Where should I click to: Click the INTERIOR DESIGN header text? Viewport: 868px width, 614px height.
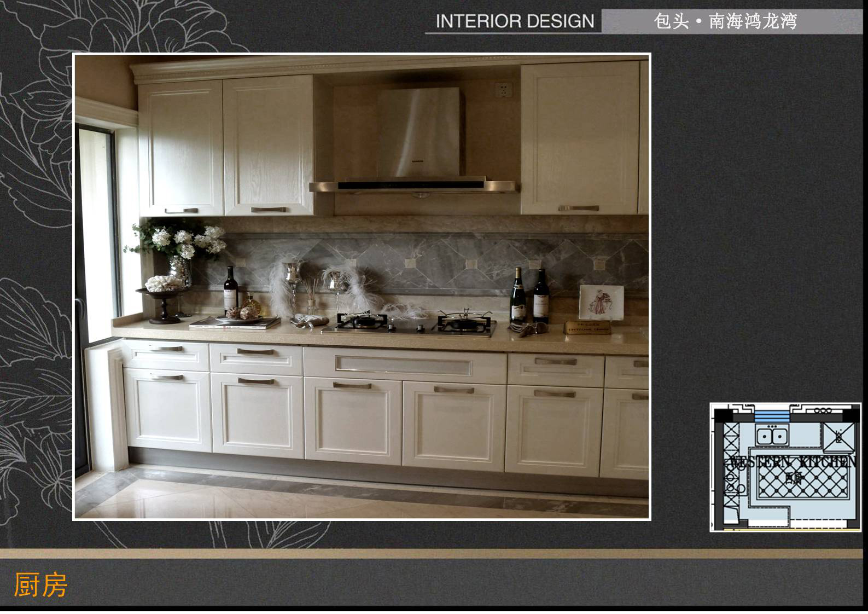tap(514, 21)
